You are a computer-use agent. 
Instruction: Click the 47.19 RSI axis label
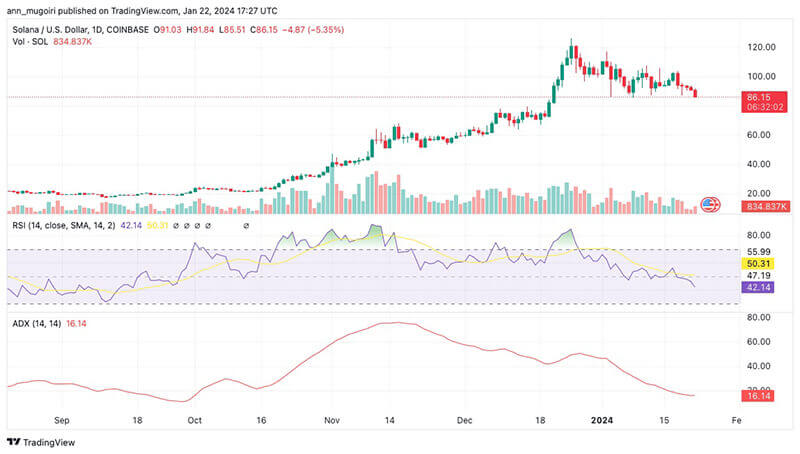click(759, 275)
